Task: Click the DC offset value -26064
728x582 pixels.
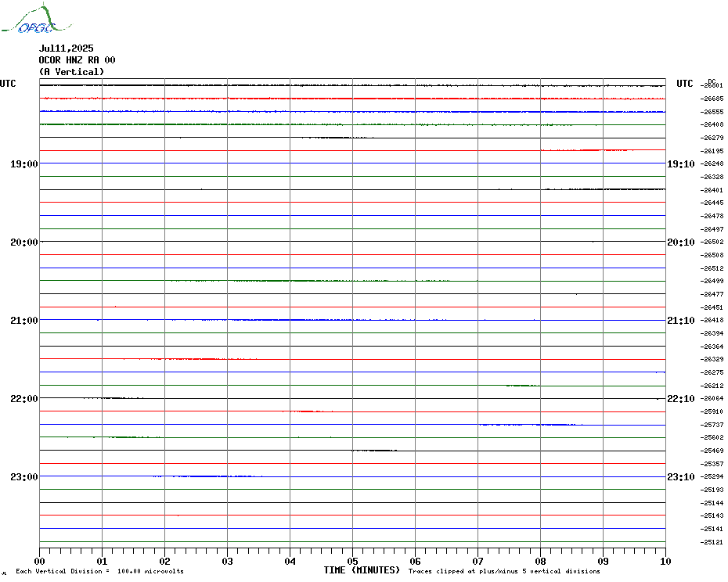Action: [712, 398]
